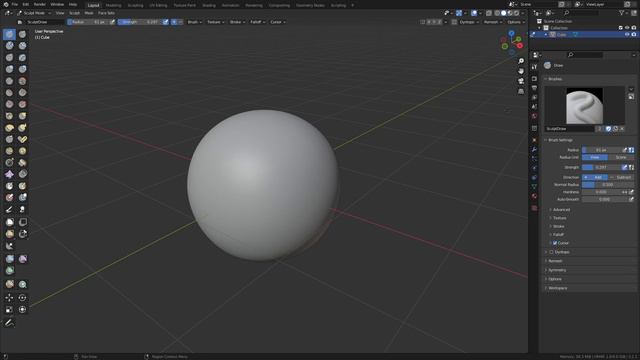Select the Scale transform tool
The height and width of the screenshot is (360, 640).
(x=9, y=310)
